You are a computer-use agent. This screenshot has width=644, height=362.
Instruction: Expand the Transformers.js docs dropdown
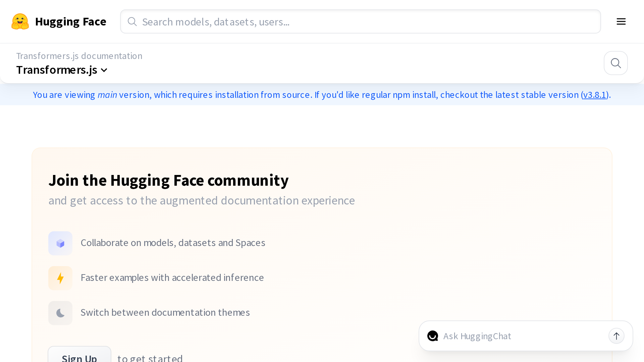(62, 70)
